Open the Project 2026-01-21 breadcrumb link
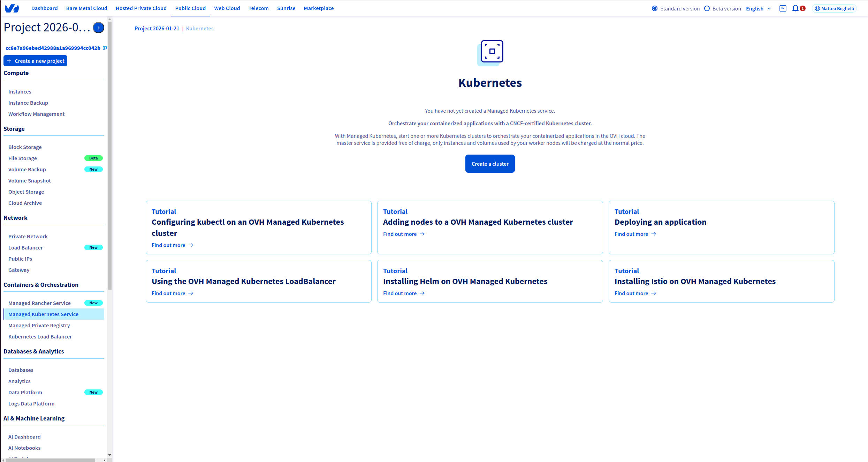This screenshot has height=462, width=868. tap(157, 28)
